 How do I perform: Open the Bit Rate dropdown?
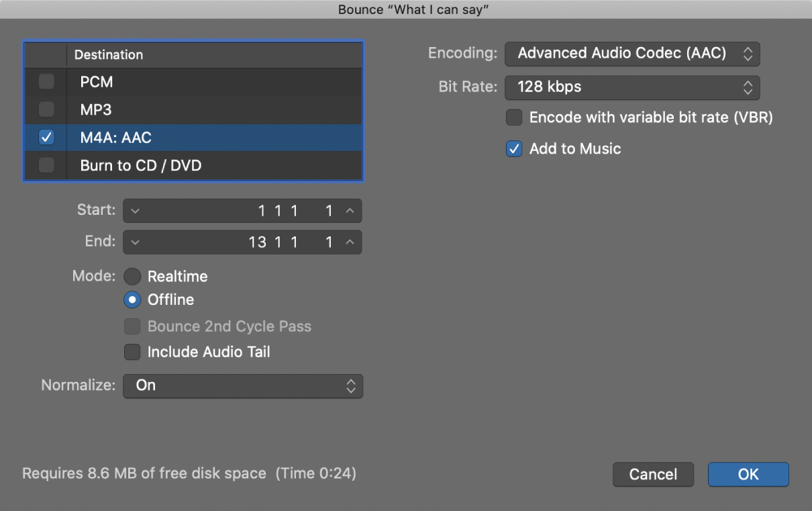pos(632,87)
